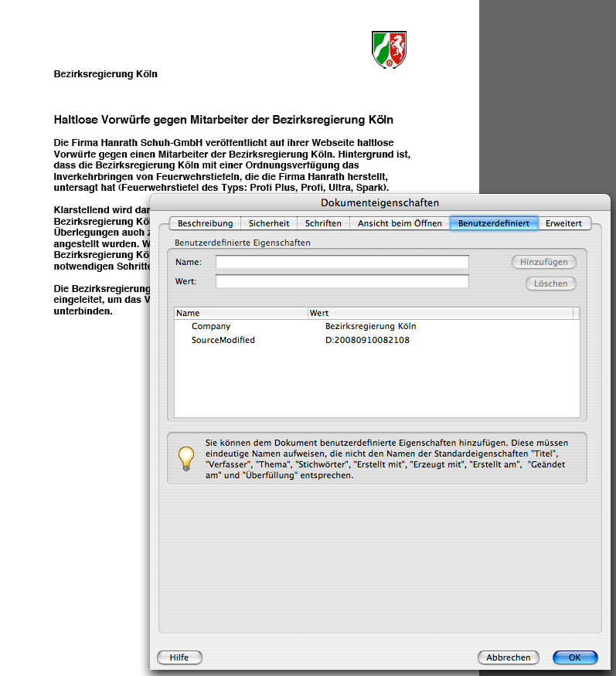This screenshot has width=616, height=676.
Task: Select the Schriften tab
Action: [323, 223]
